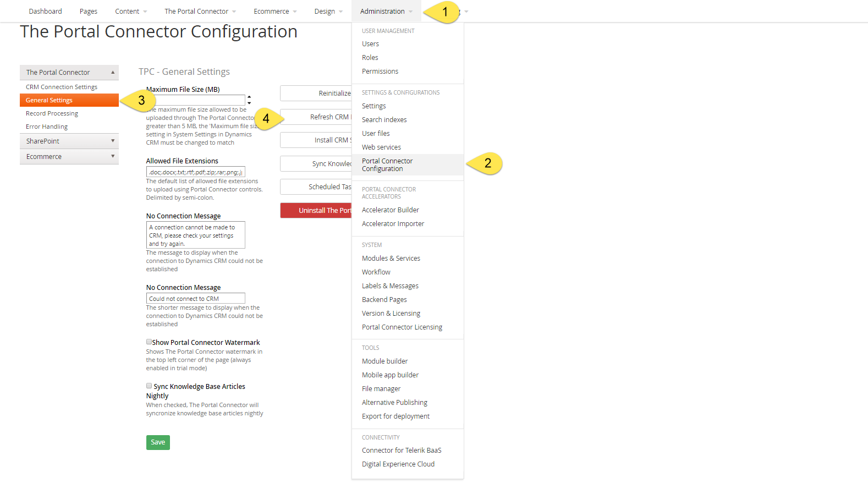The width and height of the screenshot is (868, 483).
Task: Open the Pages menu item
Action: click(88, 11)
